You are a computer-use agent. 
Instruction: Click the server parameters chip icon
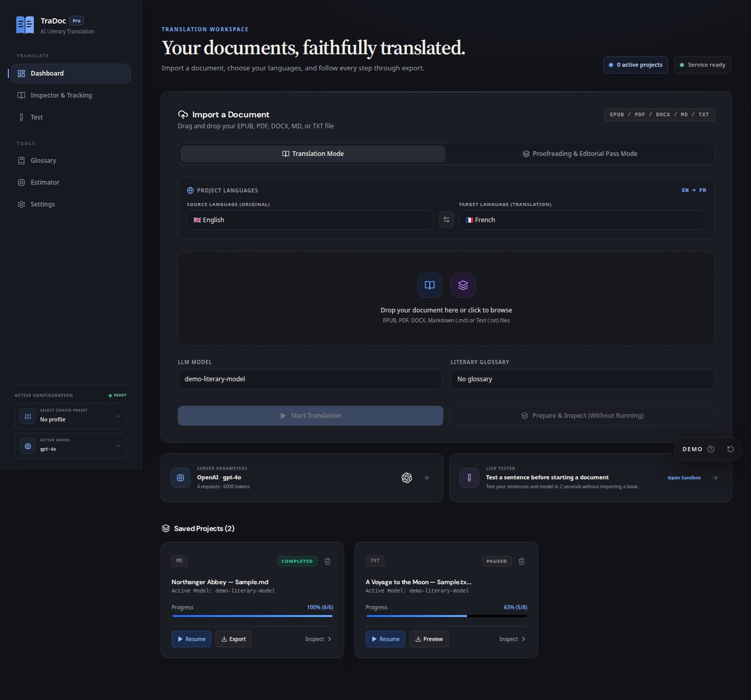[180, 478]
